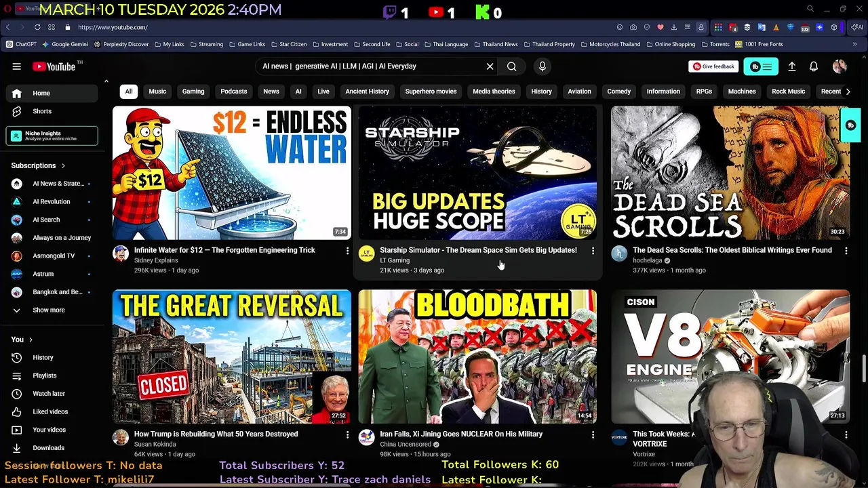Open the Create upload arrow icon
This screenshot has width=868, height=488.
(x=791, y=66)
